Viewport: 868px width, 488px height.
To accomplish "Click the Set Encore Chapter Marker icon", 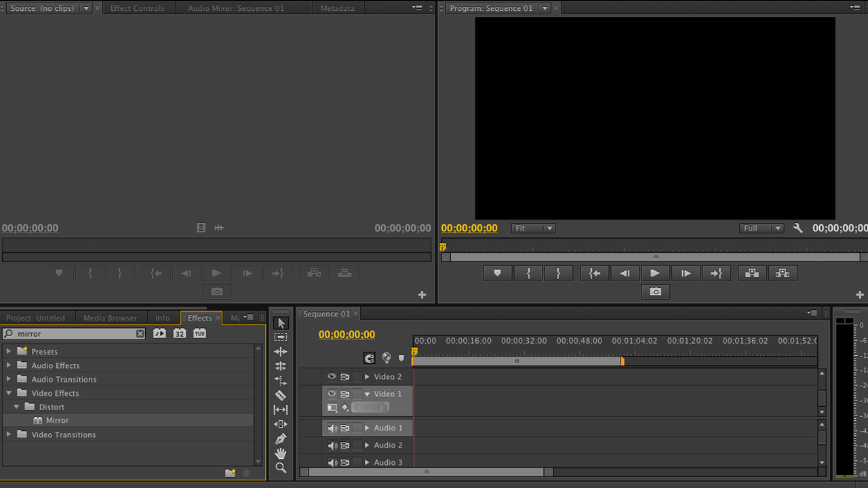I will point(387,358).
